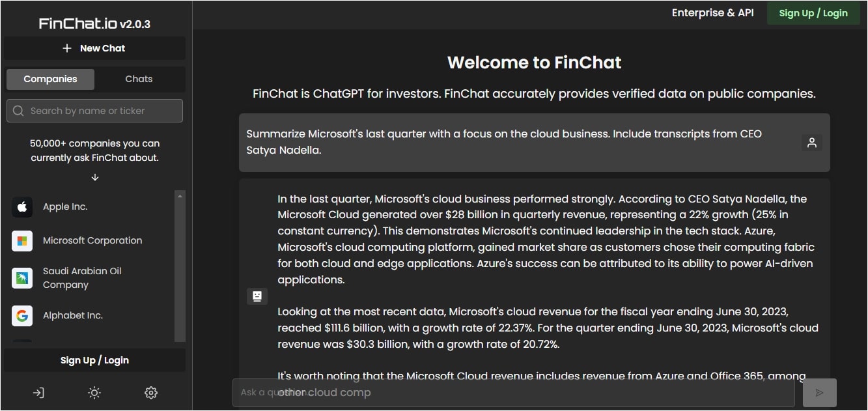Switch to the Chats tab

139,79
